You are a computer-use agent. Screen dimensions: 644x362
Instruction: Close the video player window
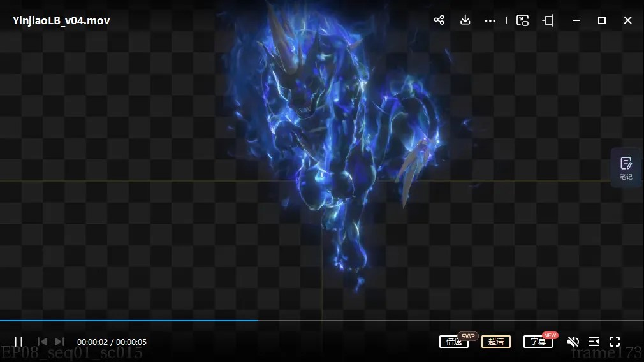(x=627, y=20)
